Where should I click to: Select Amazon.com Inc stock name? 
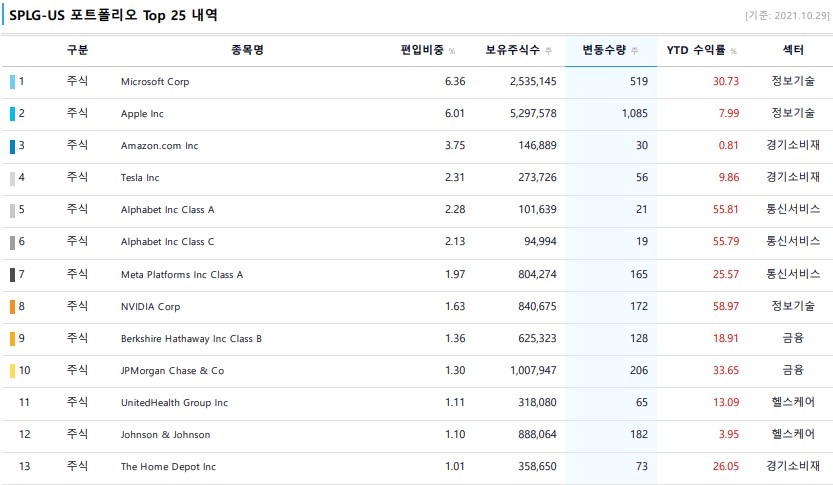pos(159,146)
